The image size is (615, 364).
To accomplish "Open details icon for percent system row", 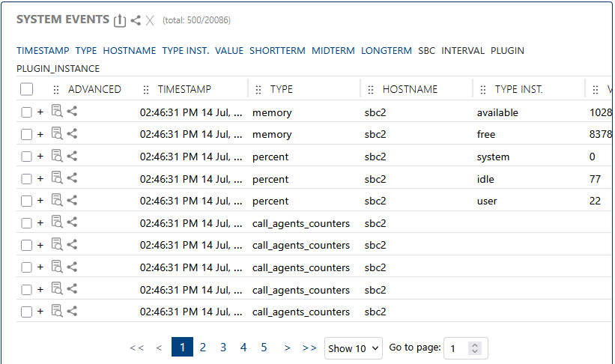I will click(57, 156).
